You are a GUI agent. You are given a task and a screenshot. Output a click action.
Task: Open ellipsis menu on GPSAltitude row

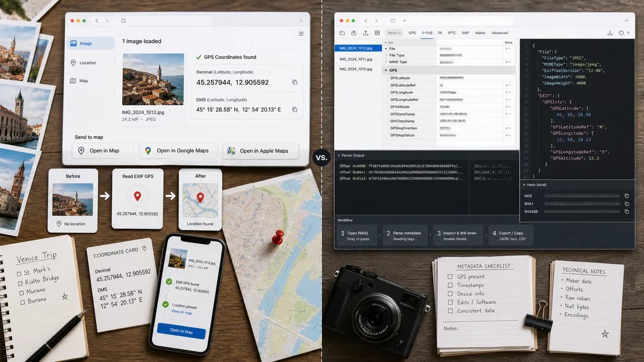coord(508,107)
